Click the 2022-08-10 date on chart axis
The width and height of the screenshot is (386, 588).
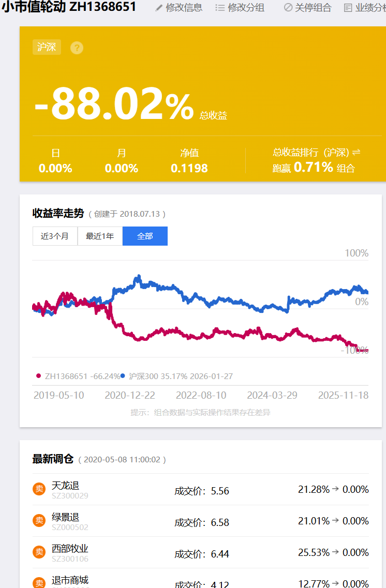[x=201, y=395]
